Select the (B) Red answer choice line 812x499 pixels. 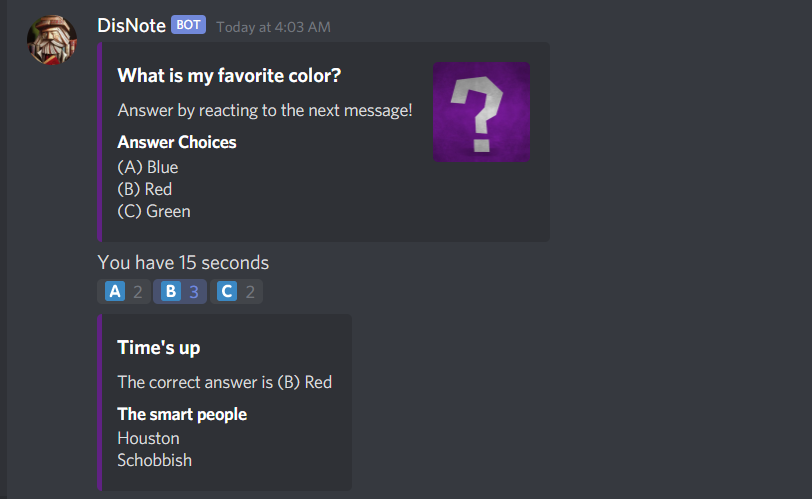[x=144, y=189]
